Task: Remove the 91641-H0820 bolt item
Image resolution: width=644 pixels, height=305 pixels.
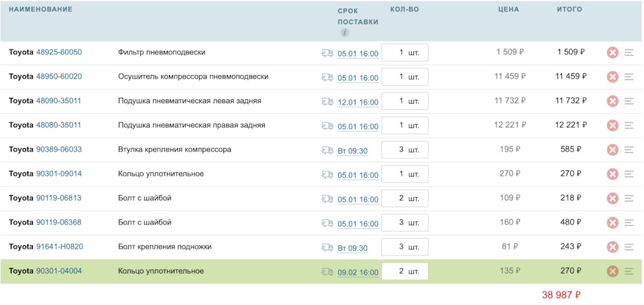Action: (x=612, y=247)
